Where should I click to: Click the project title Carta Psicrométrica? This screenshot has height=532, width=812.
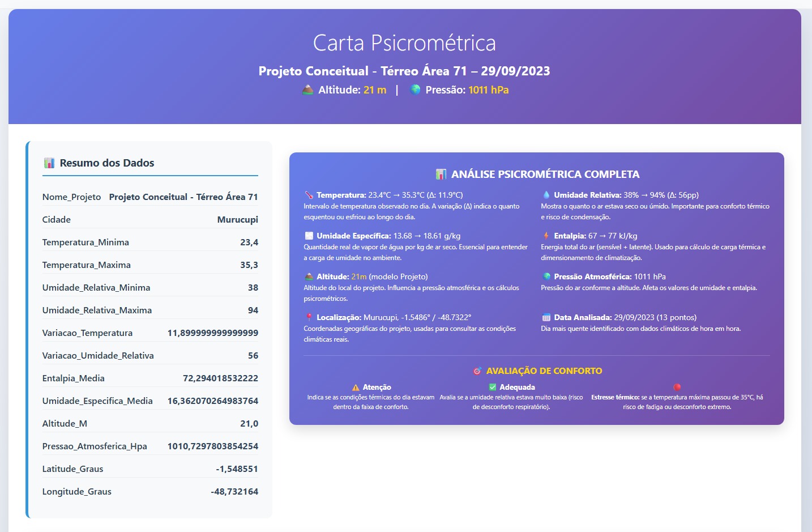pos(405,42)
